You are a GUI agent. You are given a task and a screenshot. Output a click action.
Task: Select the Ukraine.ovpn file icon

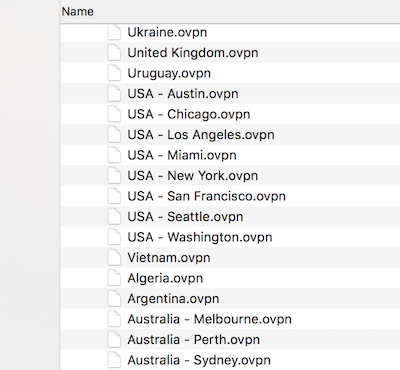[114, 32]
